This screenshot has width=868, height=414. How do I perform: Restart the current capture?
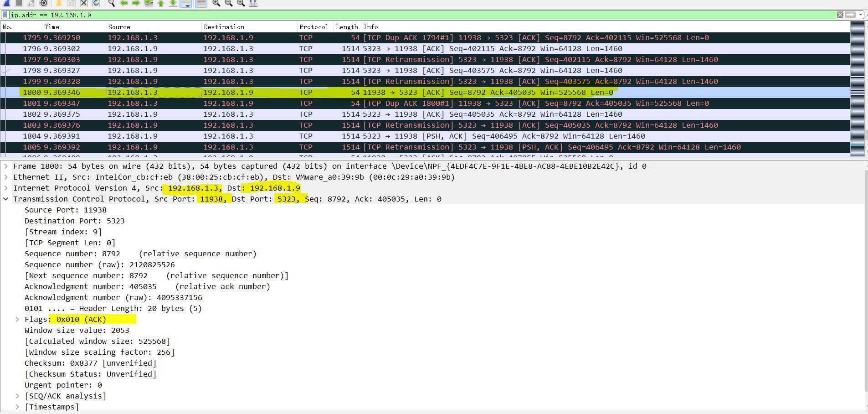tap(31, 3)
